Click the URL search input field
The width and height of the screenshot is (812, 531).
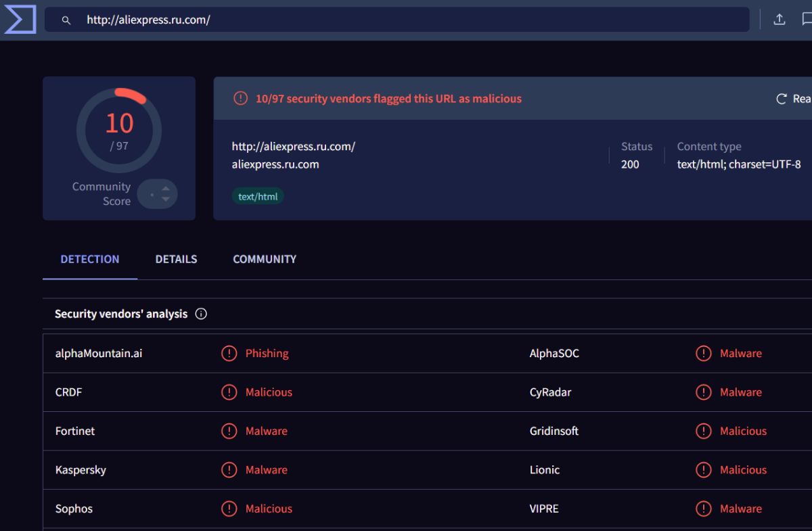click(x=397, y=20)
